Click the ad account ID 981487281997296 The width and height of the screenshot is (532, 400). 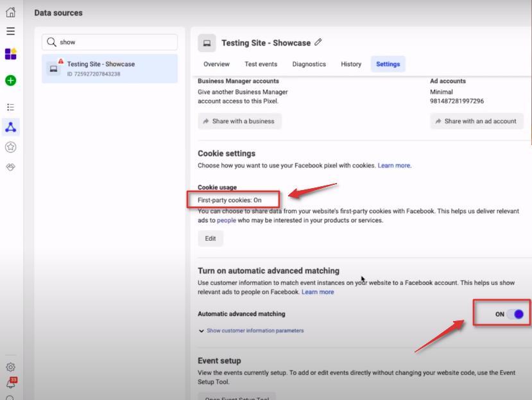[457, 101]
